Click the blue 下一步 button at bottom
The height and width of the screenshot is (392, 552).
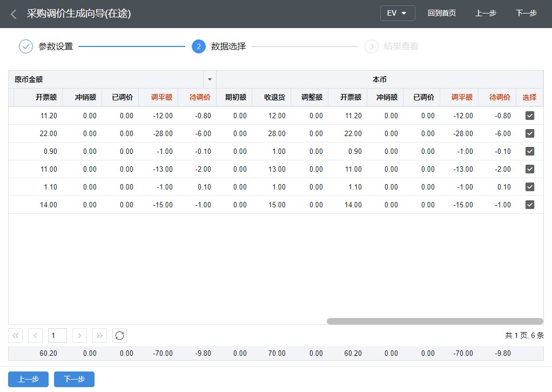point(75,380)
